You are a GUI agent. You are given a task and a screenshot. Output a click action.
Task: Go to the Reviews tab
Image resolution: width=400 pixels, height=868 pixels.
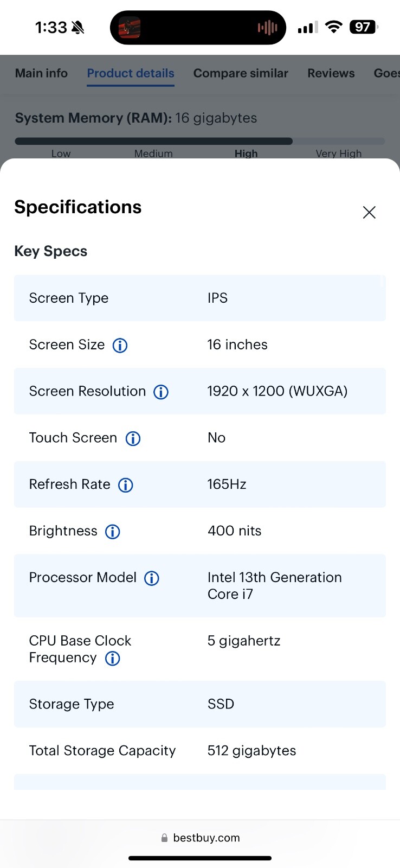[331, 73]
